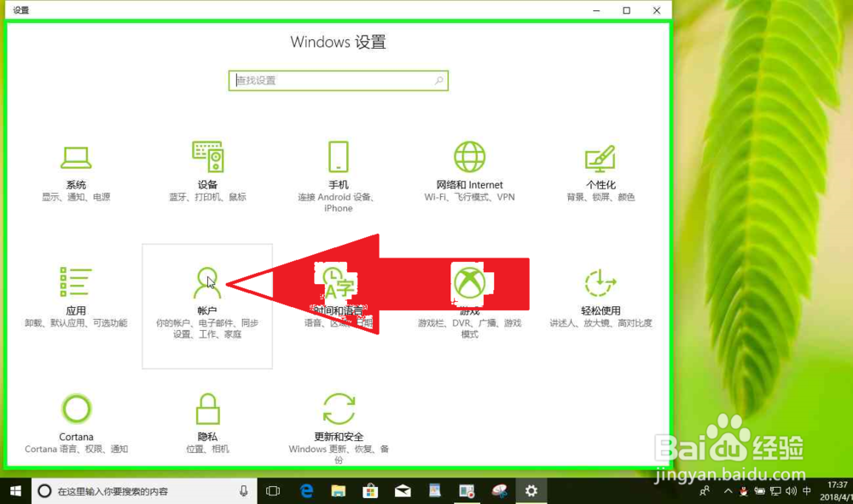Open Mail app from the taskbar
The height and width of the screenshot is (504, 853).
pyautogui.click(x=402, y=490)
